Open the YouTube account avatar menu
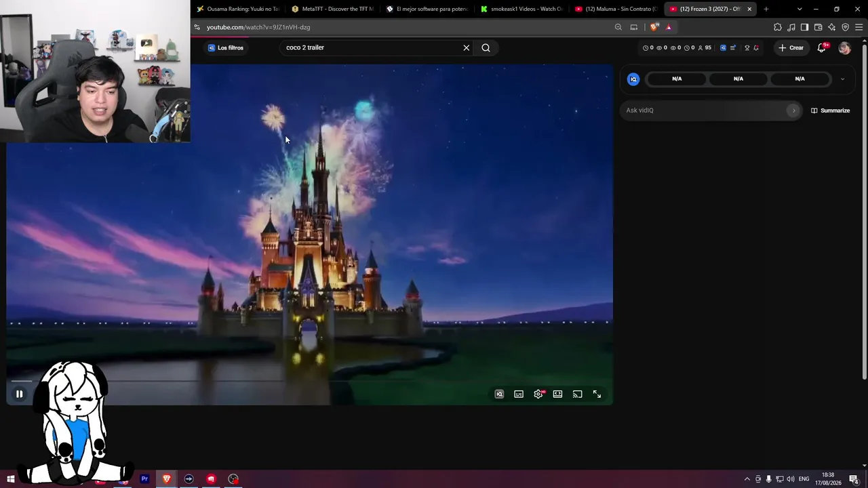This screenshot has height=488, width=868. (844, 47)
